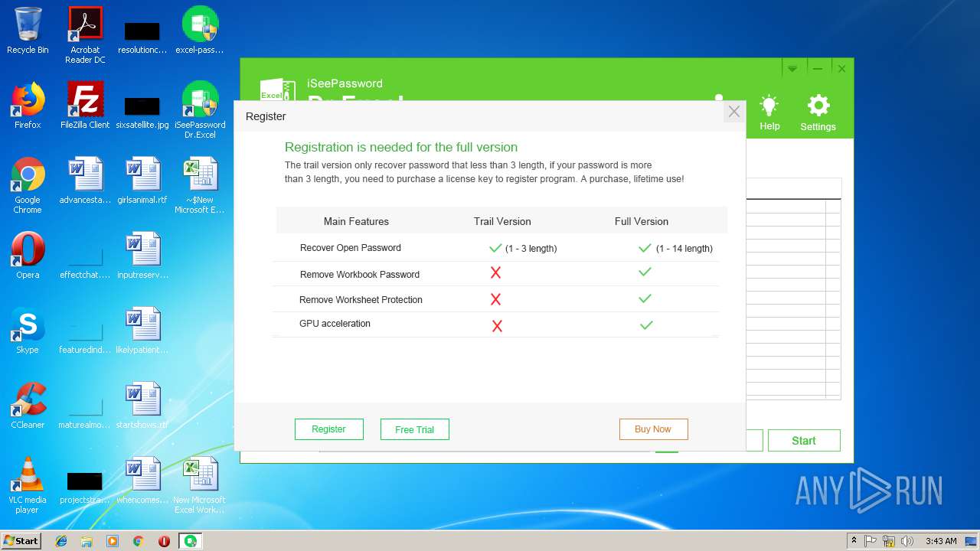Screen dimensions: 980x551
Task: Open the excel-pass... installer desktop icon
Action: (x=199, y=31)
